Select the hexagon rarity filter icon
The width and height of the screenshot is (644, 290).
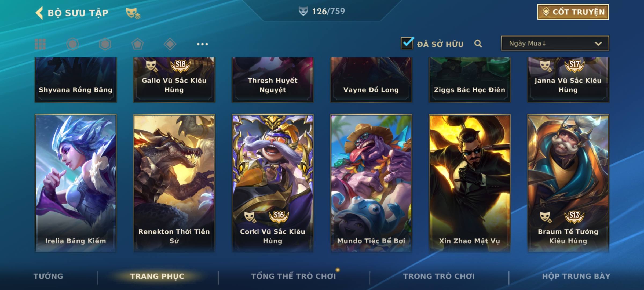click(x=105, y=44)
